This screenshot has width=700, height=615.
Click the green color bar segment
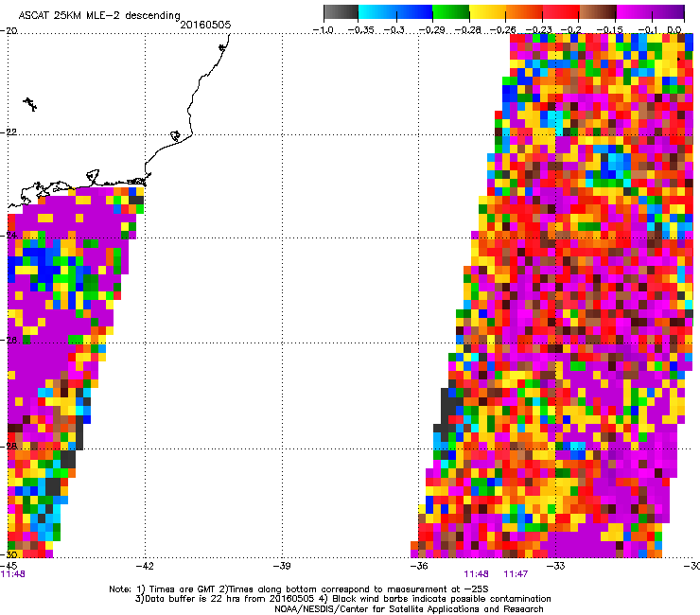451,12
